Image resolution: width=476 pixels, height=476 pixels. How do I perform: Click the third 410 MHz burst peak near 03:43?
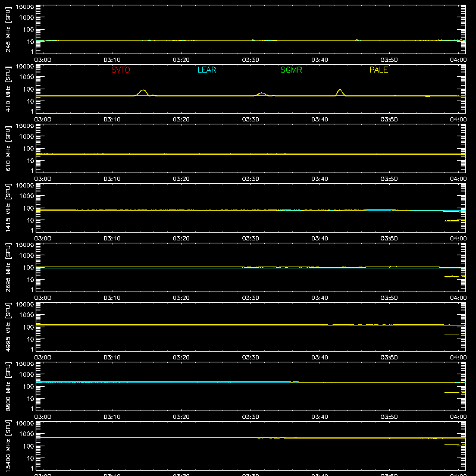pos(340,90)
